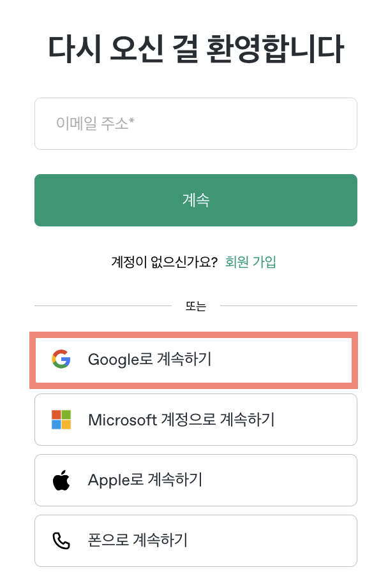The image size is (388, 588).
Task: Sign in by phone via 폰으로 계속하기
Action: 137,541
